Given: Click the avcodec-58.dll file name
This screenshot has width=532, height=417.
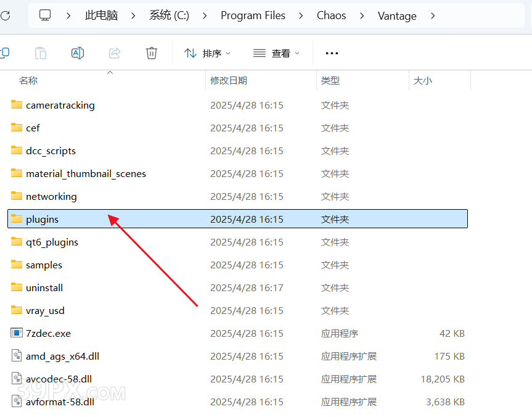Looking at the screenshot, I should 59,379.
